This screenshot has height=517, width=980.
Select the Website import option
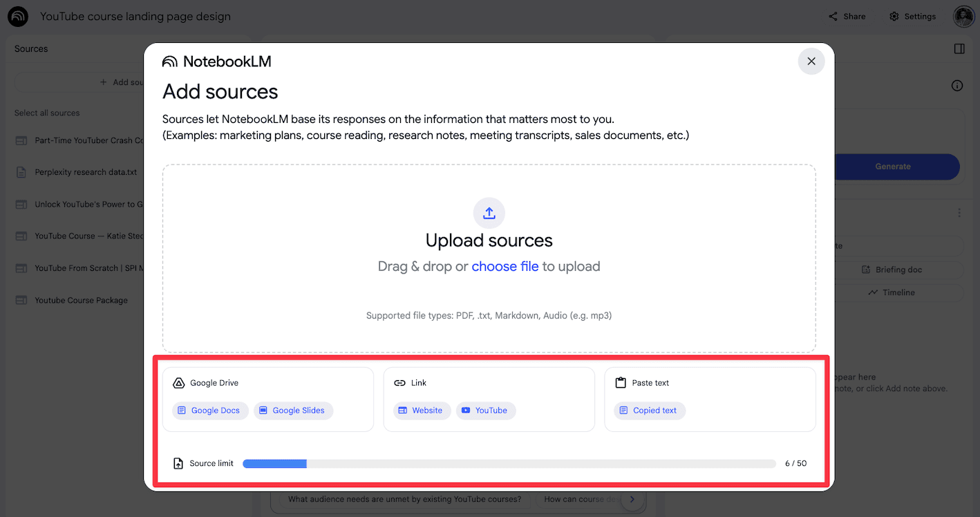tap(422, 410)
